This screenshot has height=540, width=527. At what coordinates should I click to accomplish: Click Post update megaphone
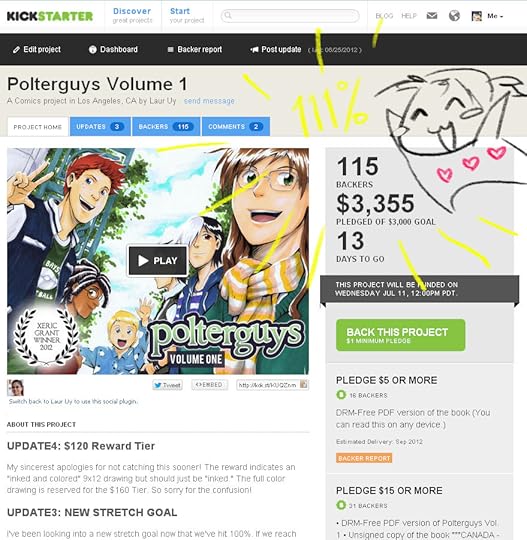click(x=276, y=50)
